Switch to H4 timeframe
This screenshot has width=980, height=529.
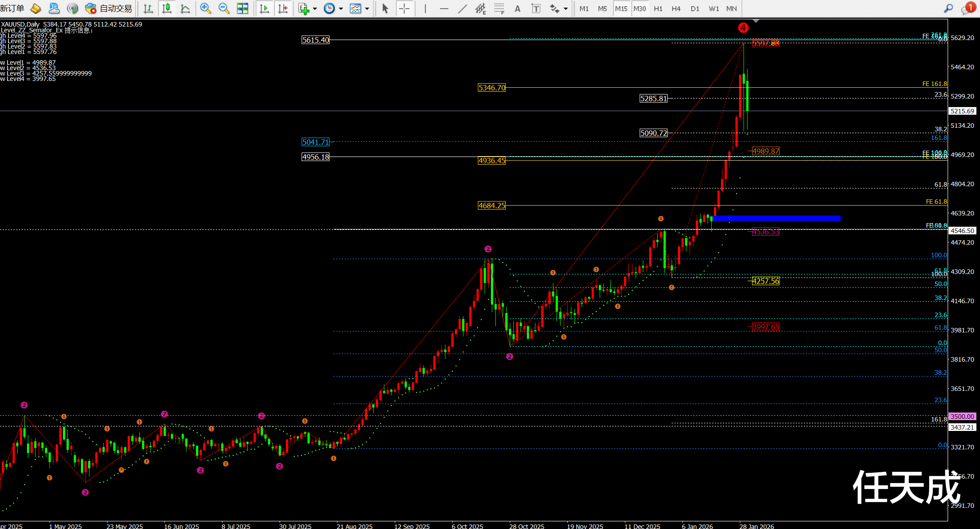click(x=676, y=8)
